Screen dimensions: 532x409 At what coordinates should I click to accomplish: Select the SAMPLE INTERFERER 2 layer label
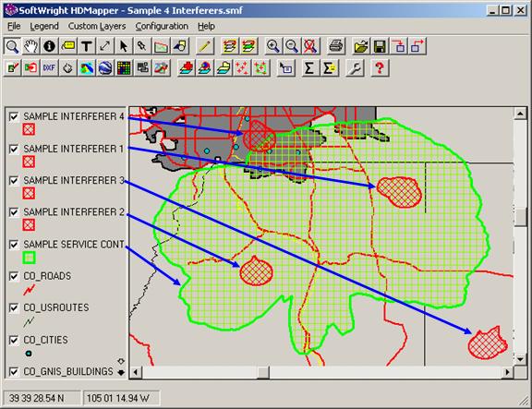click(x=74, y=212)
